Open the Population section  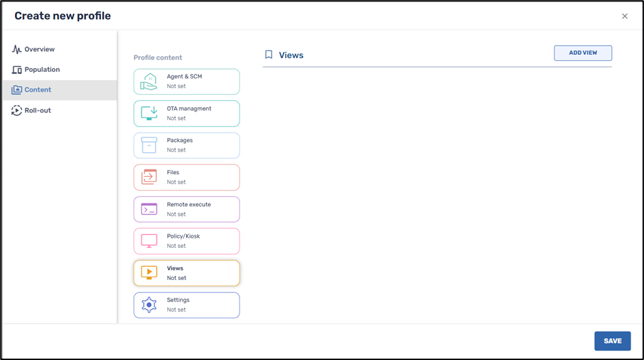pyautogui.click(x=42, y=70)
